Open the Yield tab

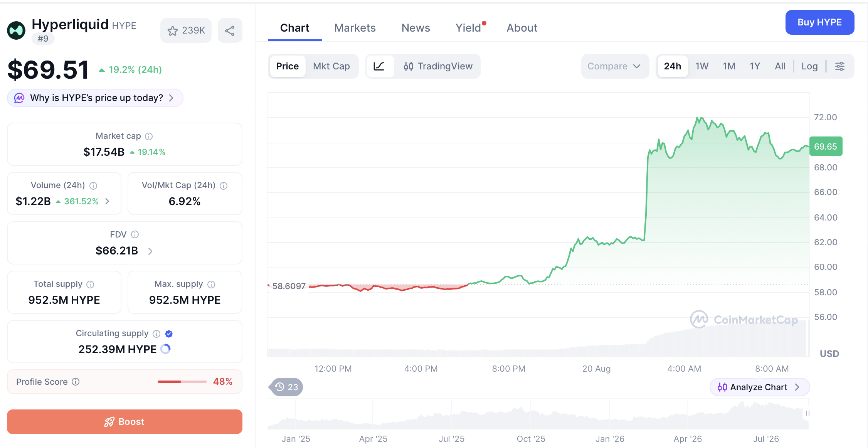469,28
